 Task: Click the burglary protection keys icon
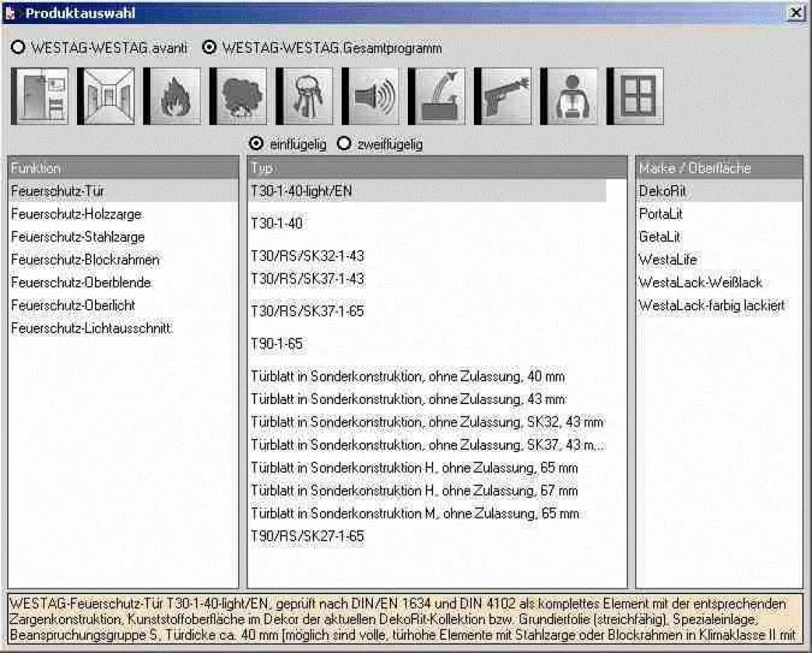[x=304, y=96]
